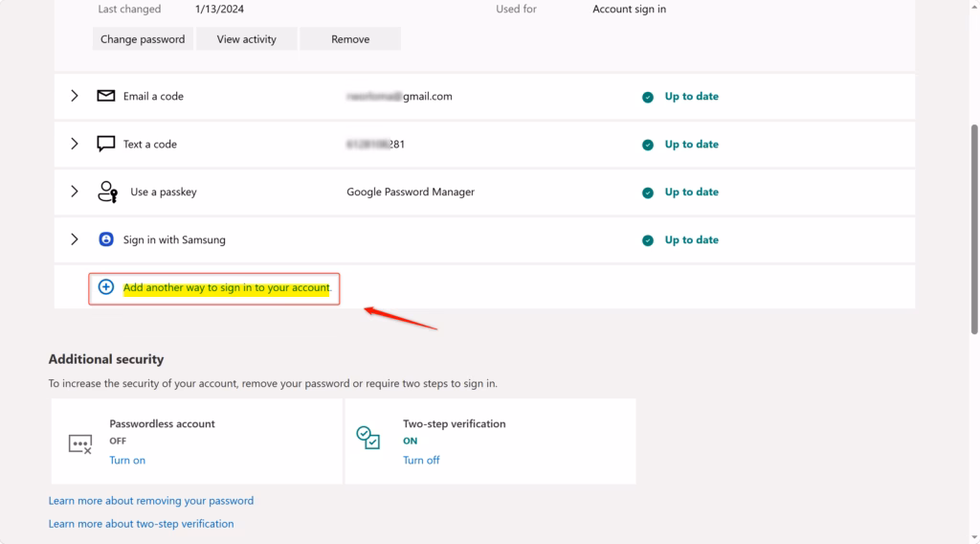This screenshot has width=980, height=544.
Task: Expand the Use a passkey row
Action: [75, 192]
